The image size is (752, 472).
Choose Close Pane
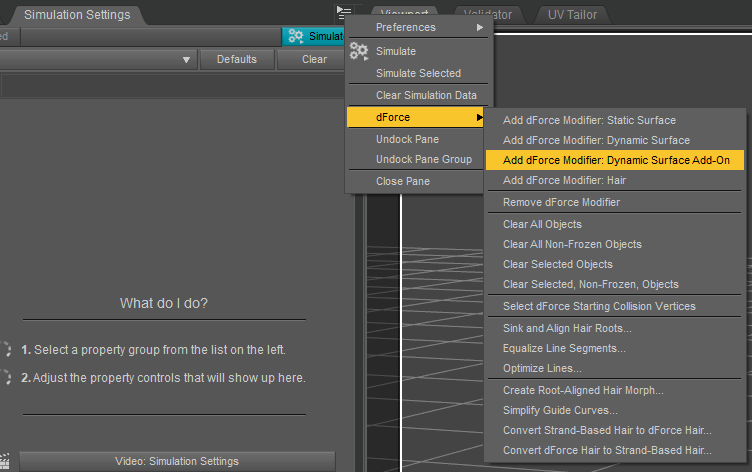pos(415,181)
